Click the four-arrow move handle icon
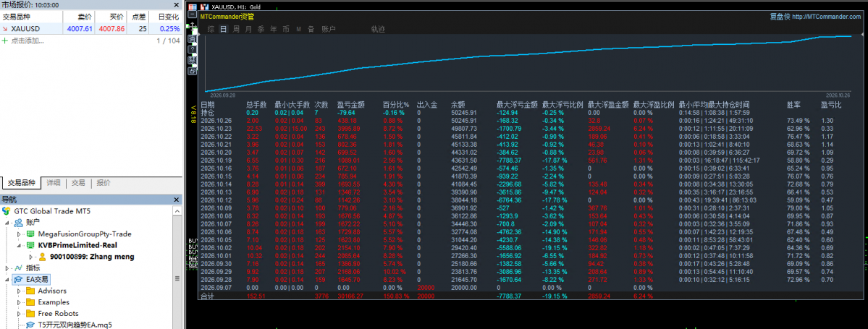This screenshot has height=329, width=868. coord(192,27)
